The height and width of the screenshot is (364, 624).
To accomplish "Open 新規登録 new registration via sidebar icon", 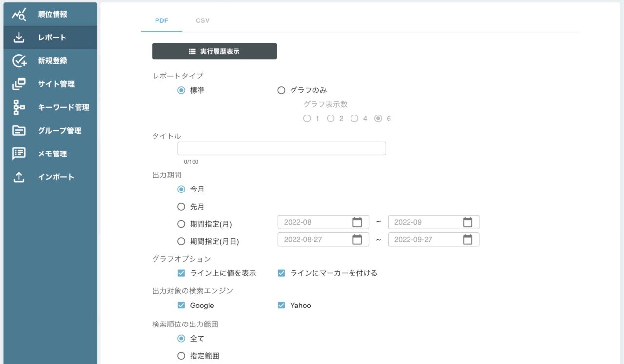I will tap(19, 60).
